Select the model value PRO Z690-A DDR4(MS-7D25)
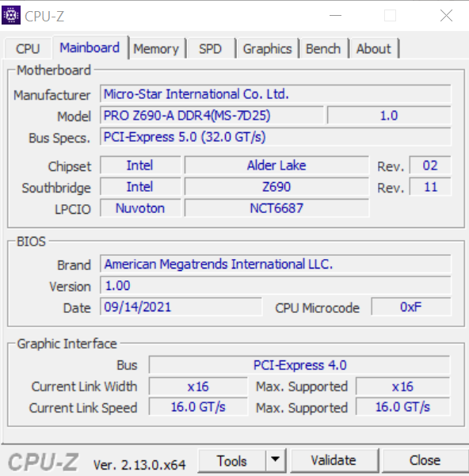The width and height of the screenshot is (469, 476). pos(212,116)
